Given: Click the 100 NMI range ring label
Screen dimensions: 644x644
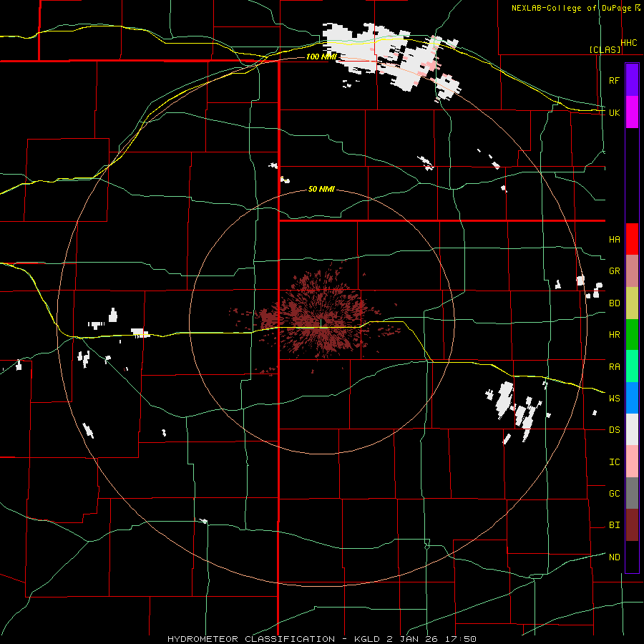Looking at the screenshot, I should tap(321, 57).
